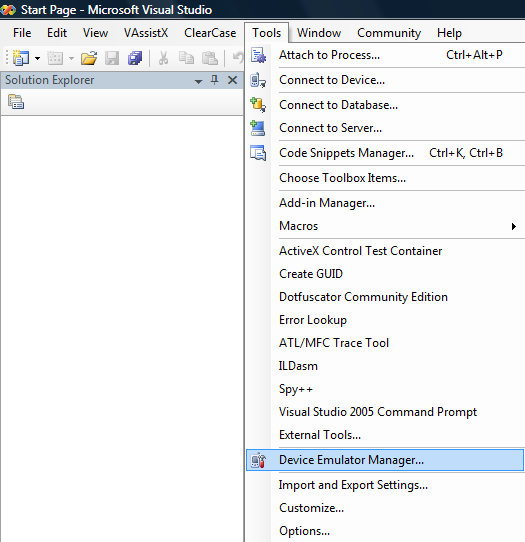This screenshot has height=542, width=525.
Task: Open the Add New Item dropdown arrow
Action: pyautogui.click(x=71, y=58)
